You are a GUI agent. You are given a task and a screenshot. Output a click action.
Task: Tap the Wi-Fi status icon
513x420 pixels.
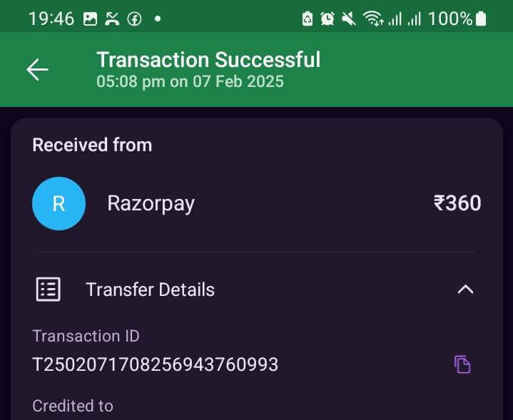coord(373,19)
